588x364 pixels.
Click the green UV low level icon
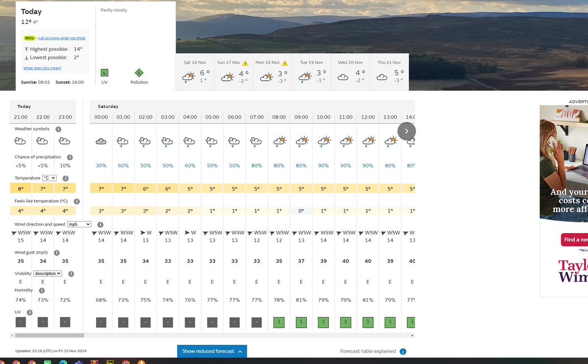coord(104,73)
